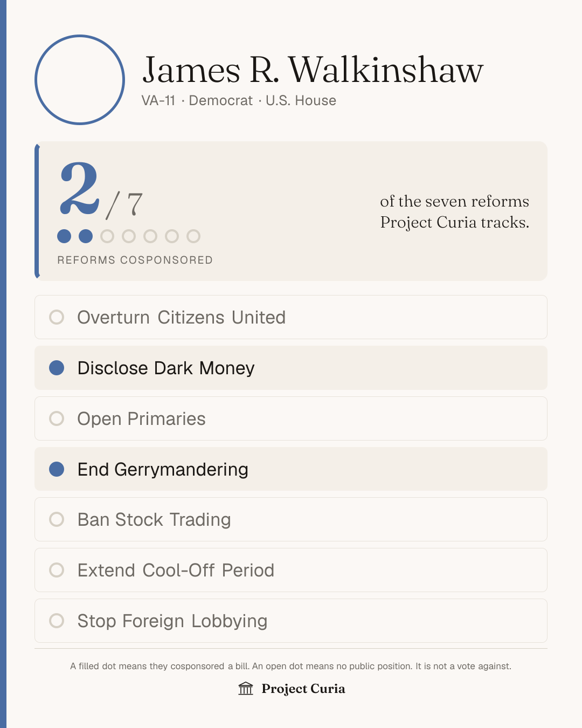Viewport: 582px width, 728px height.
Task: Click the large 2 score number
Action: pos(79,189)
